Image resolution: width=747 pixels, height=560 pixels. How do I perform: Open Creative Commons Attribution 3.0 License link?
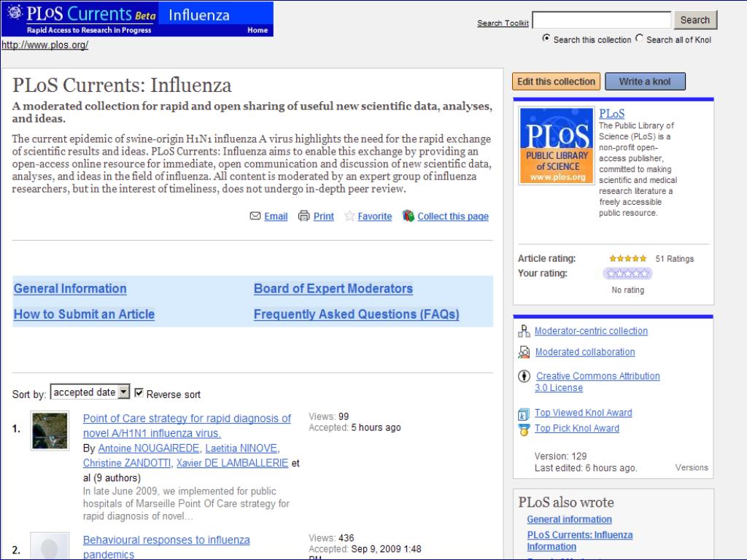597,382
